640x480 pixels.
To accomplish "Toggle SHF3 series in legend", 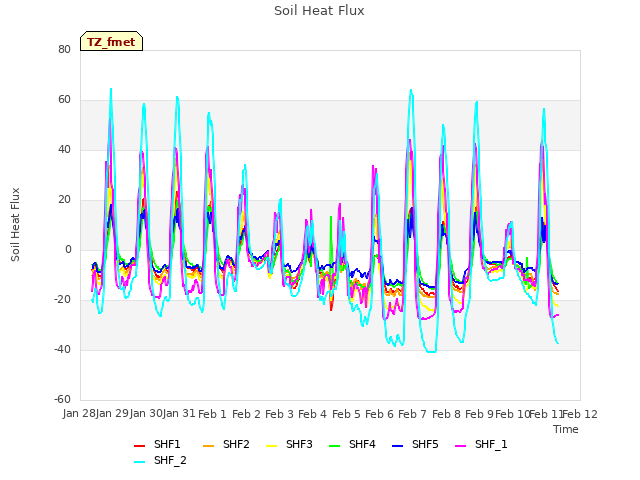I will point(289,444).
